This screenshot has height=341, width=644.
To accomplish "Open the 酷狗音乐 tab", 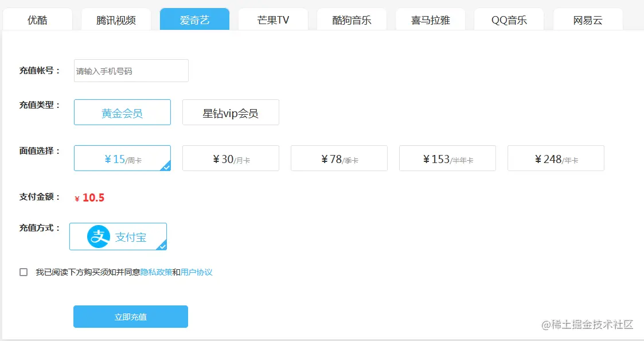I will (x=352, y=20).
